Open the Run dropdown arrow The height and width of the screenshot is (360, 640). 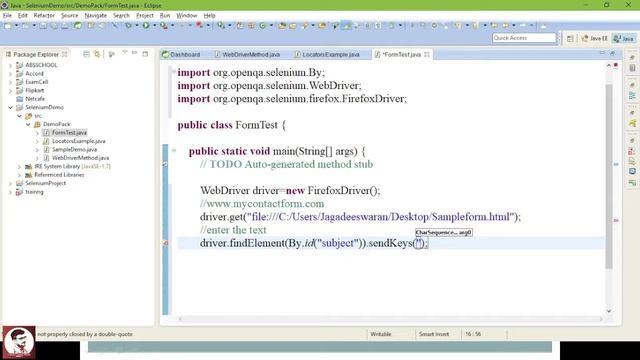click(154, 26)
